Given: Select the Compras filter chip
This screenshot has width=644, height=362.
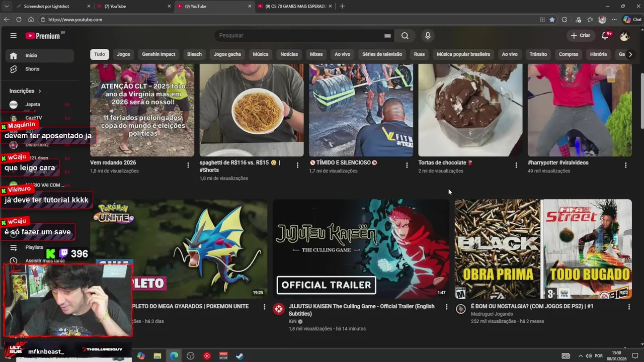Looking at the screenshot, I should [x=569, y=54].
